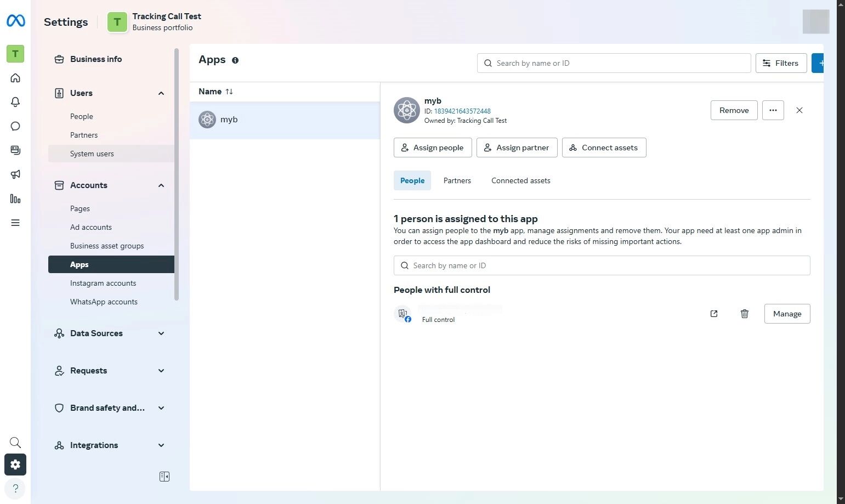Open the Filters panel
845x504 pixels.
781,63
